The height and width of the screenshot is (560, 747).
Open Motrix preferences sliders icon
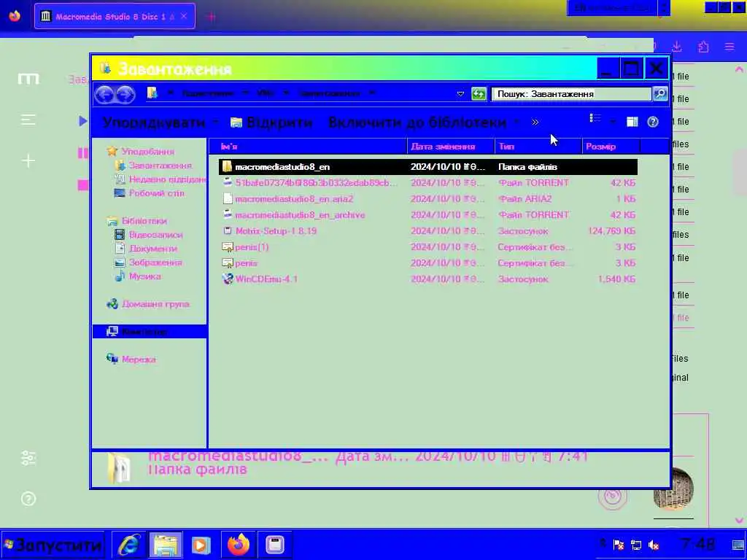click(x=28, y=458)
